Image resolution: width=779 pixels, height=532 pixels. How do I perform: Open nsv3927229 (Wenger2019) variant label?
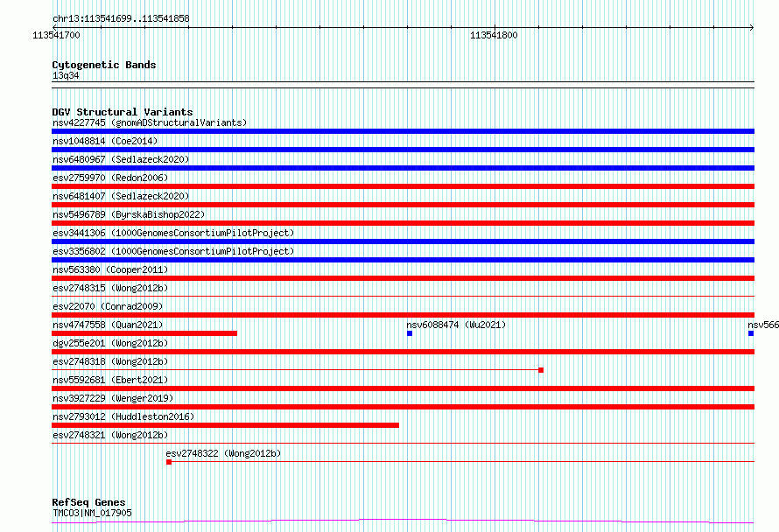113,398
